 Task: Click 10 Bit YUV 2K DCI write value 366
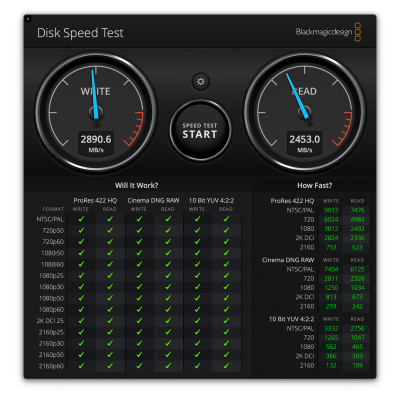(331, 356)
